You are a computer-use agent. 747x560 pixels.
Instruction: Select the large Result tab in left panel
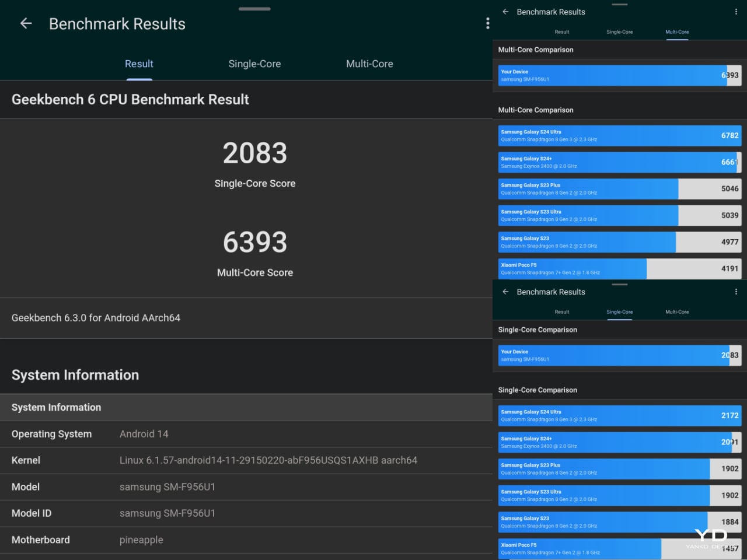pyautogui.click(x=139, y=64)
